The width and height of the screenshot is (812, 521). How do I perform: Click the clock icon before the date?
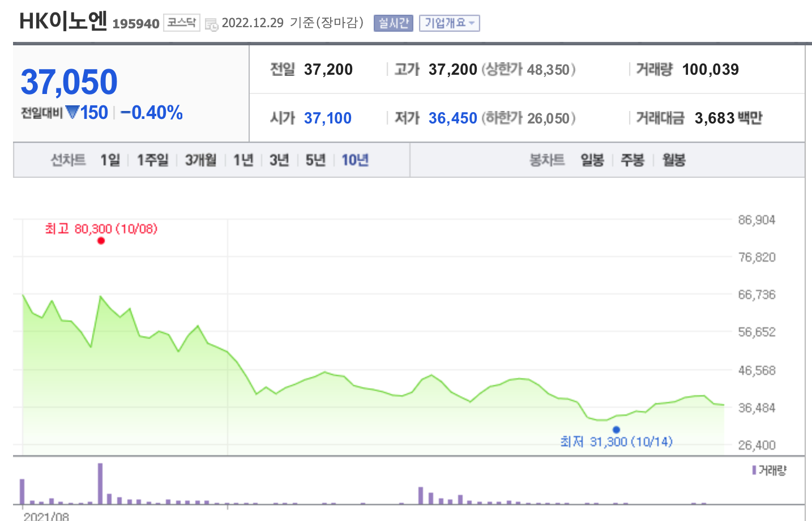pyautogui.click(x=211, y=24)
